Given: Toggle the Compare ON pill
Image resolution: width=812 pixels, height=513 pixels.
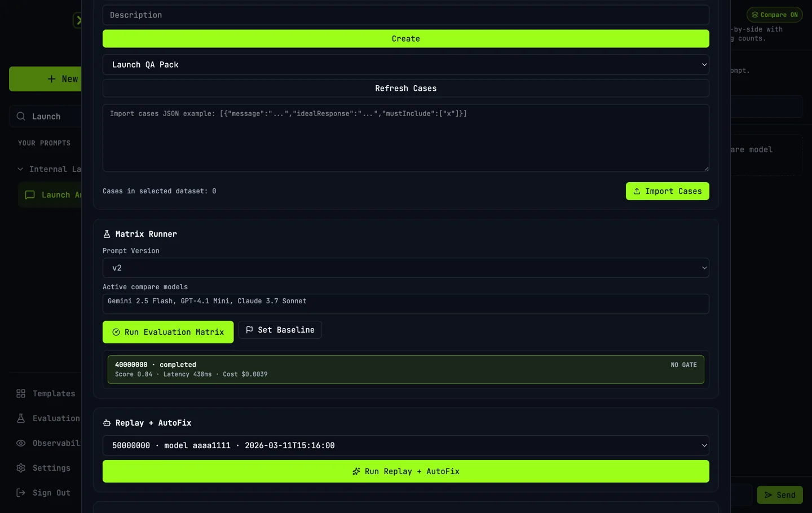Looking at the screenshot, I should point(774,15).
